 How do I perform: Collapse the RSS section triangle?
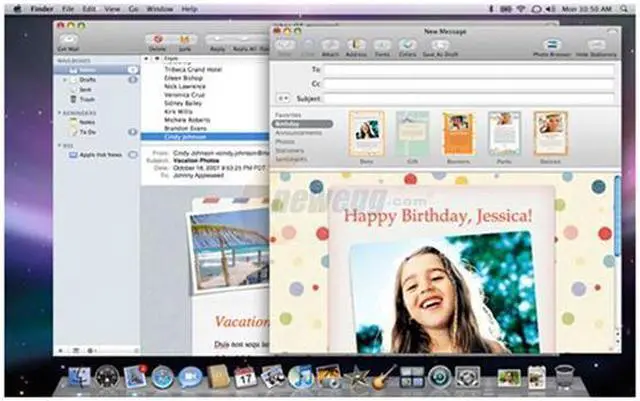click(x=59, y=145)
